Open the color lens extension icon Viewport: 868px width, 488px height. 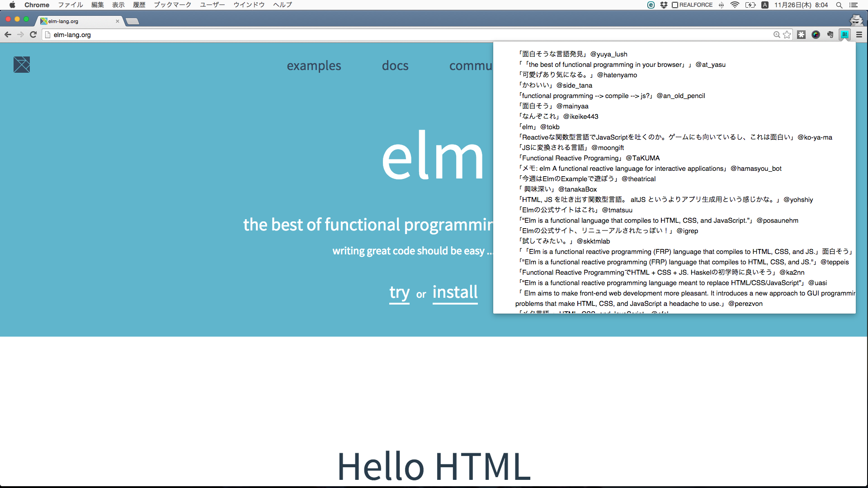tap(816, 34)
